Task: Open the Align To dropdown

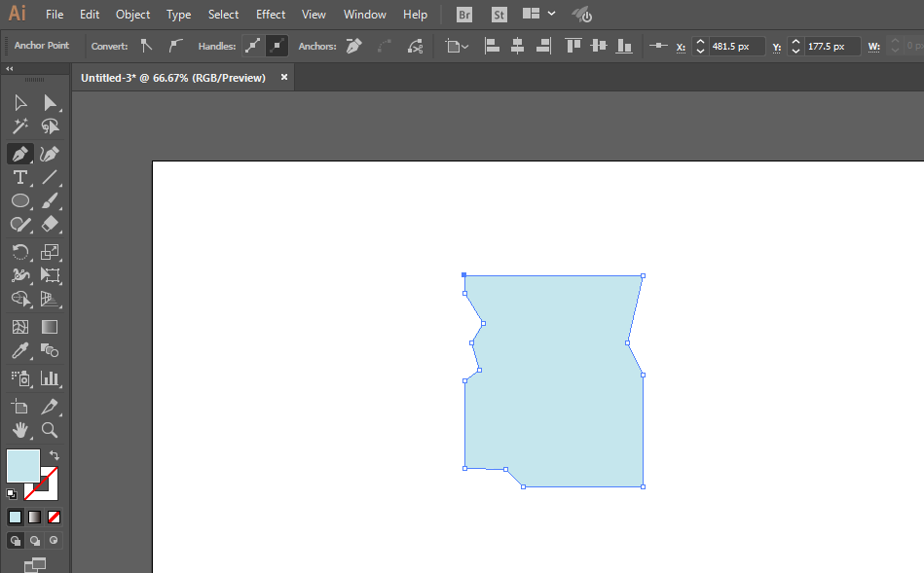Action: pos(458,46)
